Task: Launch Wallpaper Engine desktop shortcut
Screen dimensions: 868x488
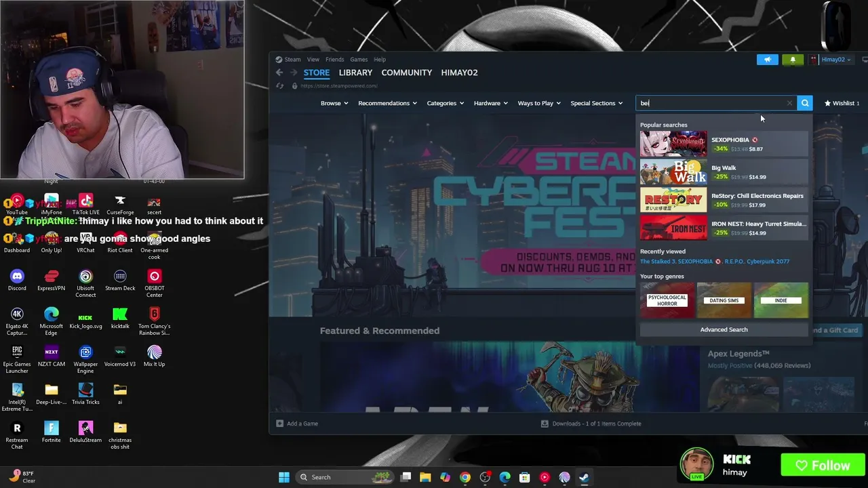Action: (x=85, y=359)
